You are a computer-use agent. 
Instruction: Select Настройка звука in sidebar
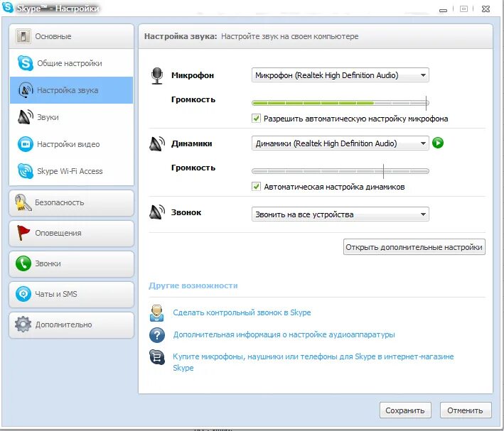(x=71, y=90)
